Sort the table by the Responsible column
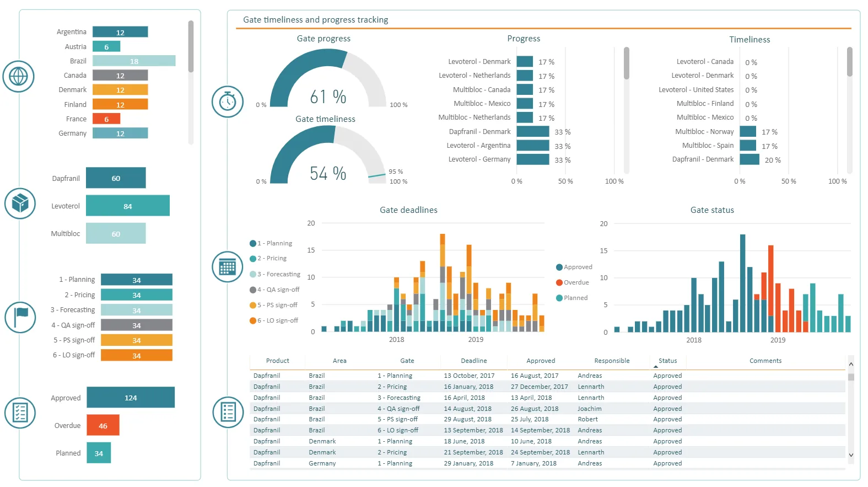Screen dimensions: 868x487 [612, 361]
